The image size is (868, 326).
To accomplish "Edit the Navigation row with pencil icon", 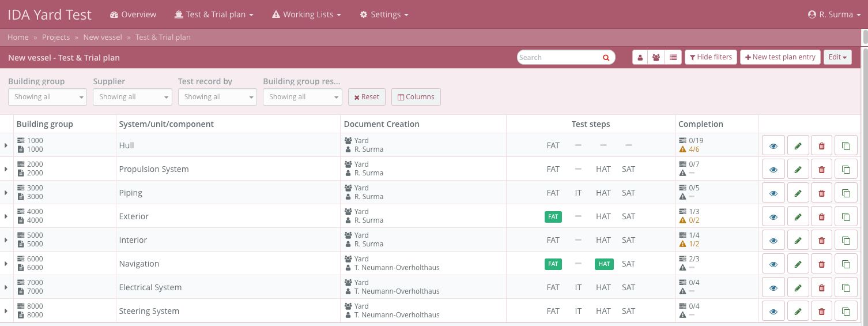I will (x=798, y=264).
